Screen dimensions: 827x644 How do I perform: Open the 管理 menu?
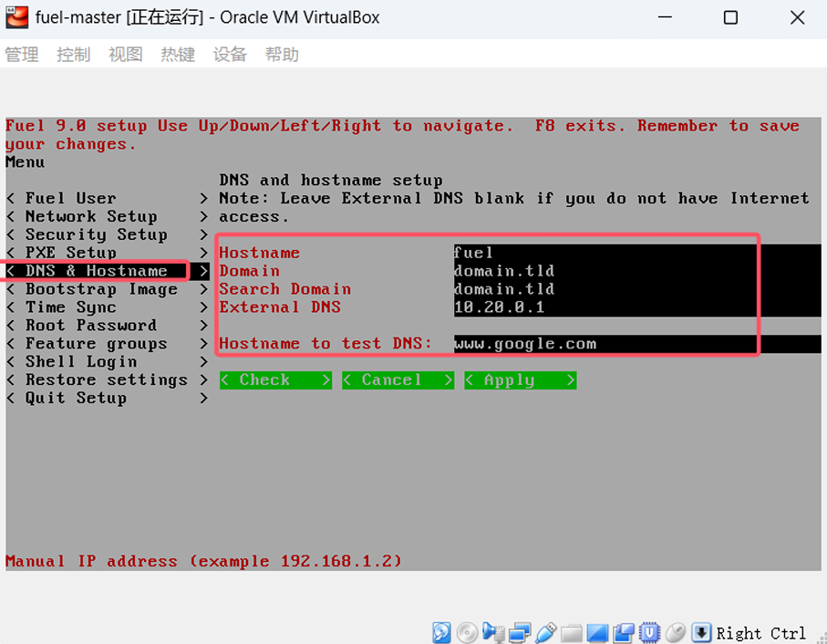(x=22, y=55)
